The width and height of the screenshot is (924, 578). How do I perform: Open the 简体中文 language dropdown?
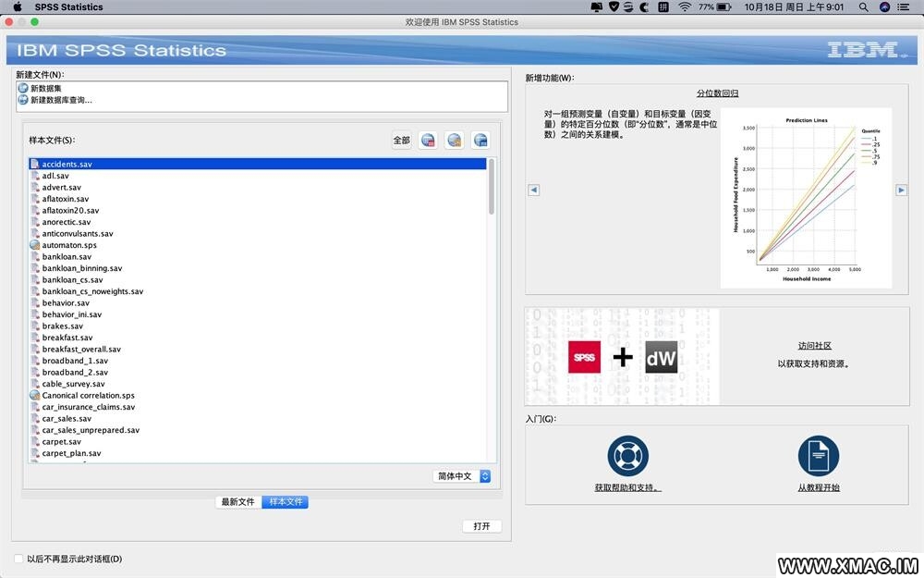point(461,476)
